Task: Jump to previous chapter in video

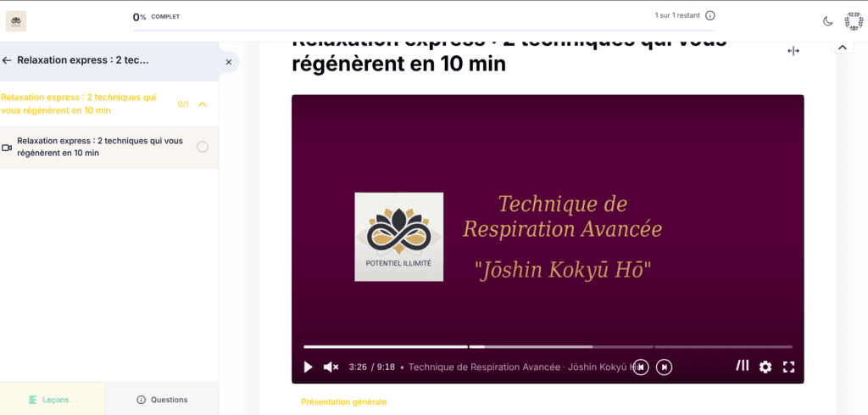Action: coord(641,367)
